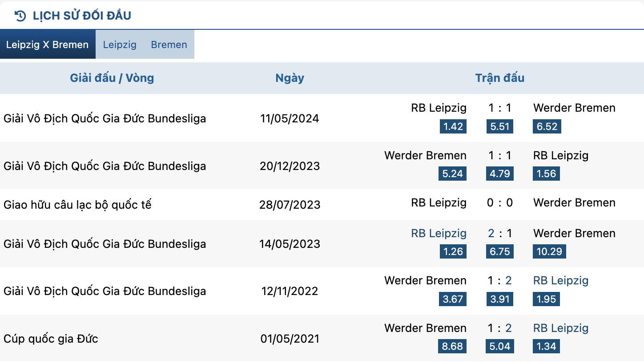Viewport: 644px width, 364px height.
Task: Select the 1.34 odds under RB Leipzig
Action: (x=546, y=346)
